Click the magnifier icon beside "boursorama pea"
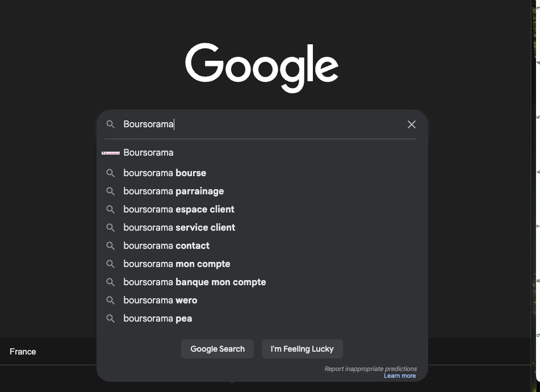The height and width of the screenshot is (392, 540). coord(111,319)
